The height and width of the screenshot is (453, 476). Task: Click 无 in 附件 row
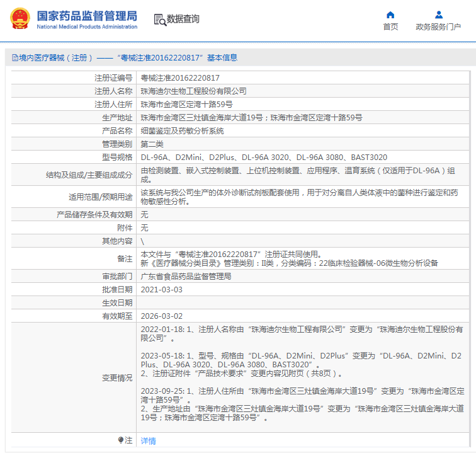(144, 228)
